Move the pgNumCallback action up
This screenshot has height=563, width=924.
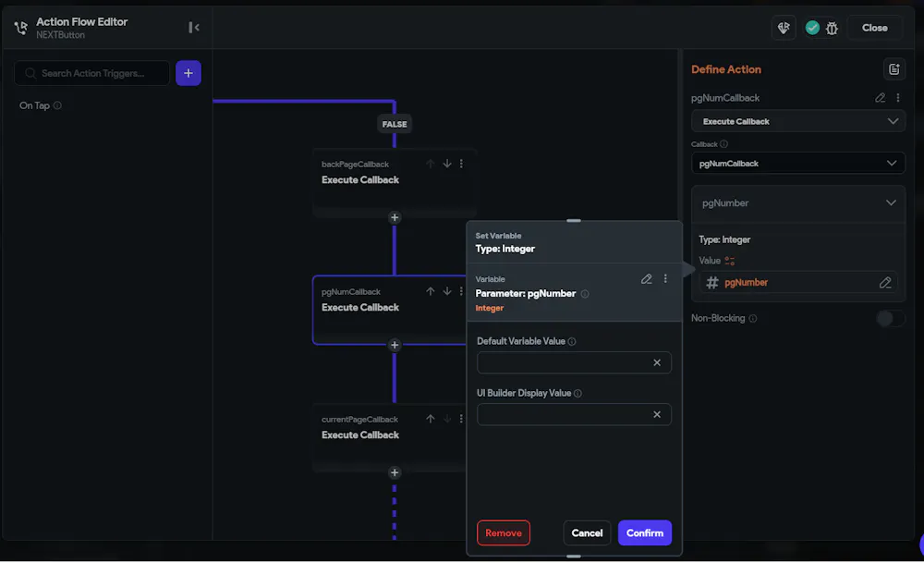click(430, 291)
